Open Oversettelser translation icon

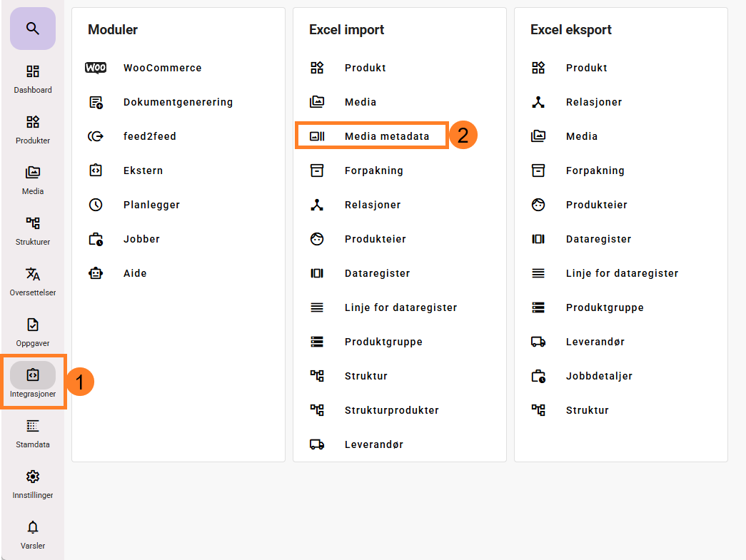pyautogui.click(x=33, y=275)
